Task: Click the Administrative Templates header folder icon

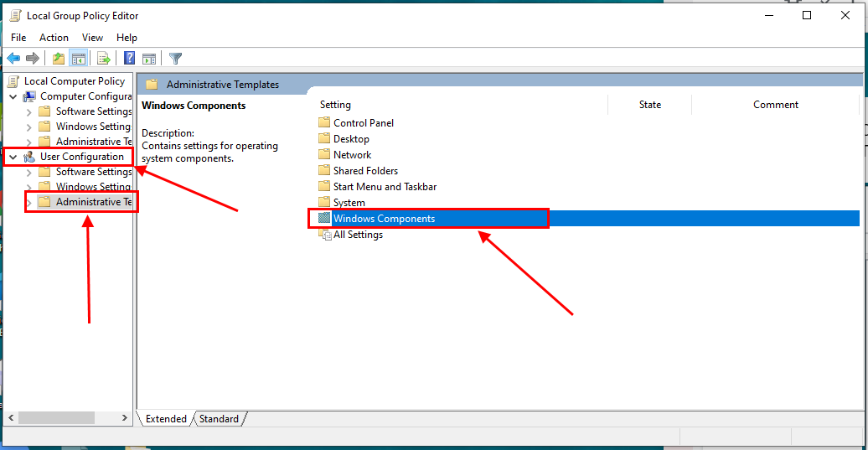Action: [x=152, y=84]
